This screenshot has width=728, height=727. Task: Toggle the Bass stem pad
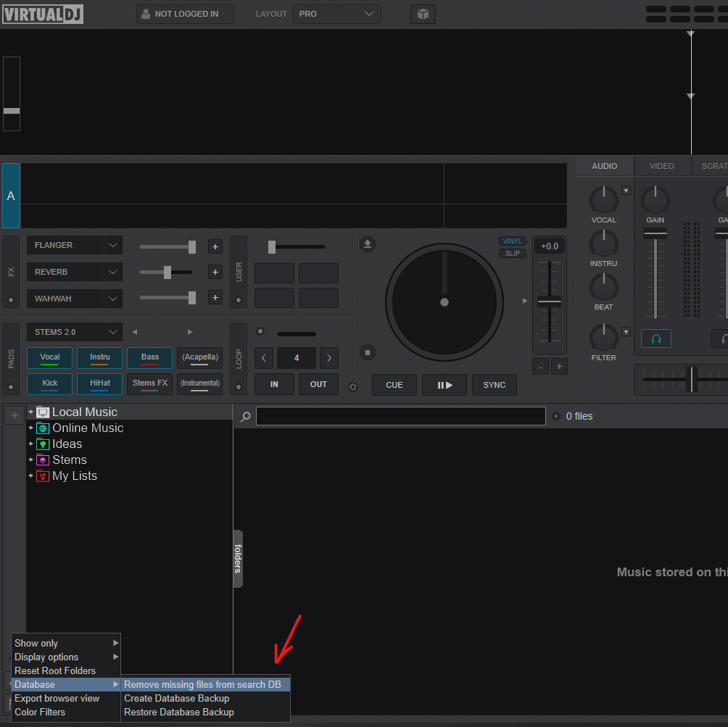[149, 358]
